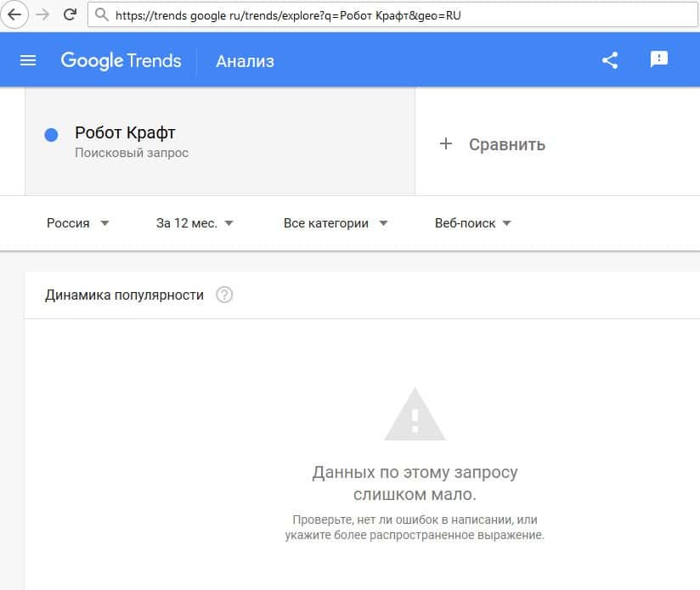Screen dimensions: 700x590
Task: Expand the Россия region dropdown
Action: click(78, 223)
